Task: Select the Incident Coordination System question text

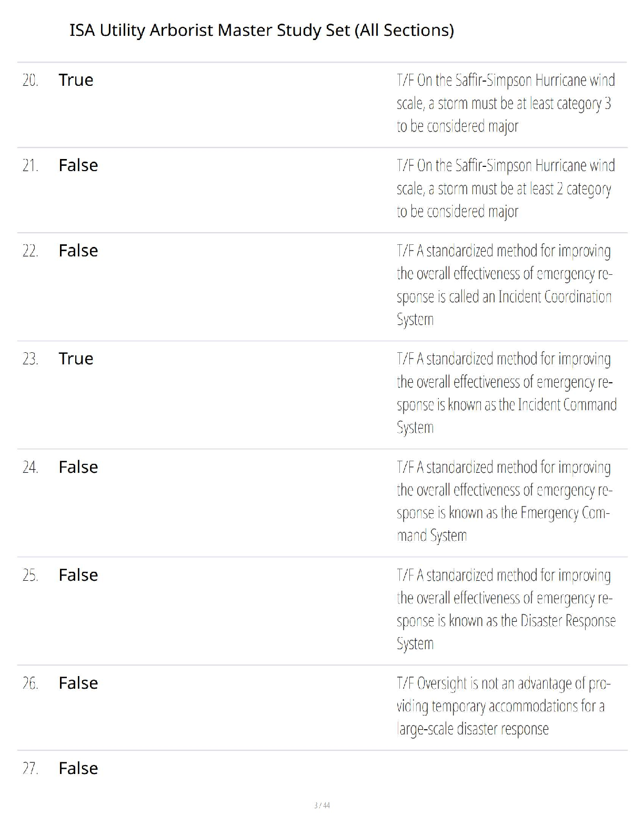Action: tap(504, 285)
